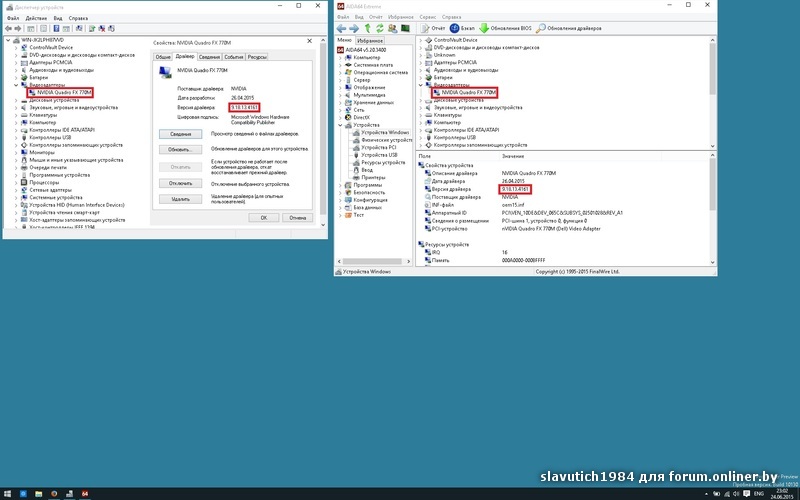The height and width of the screenshot is (500, 800).
Task: Click AIDA64 sidebar horizontal scrollbar right arrow
Action: [x=408, y=261]
